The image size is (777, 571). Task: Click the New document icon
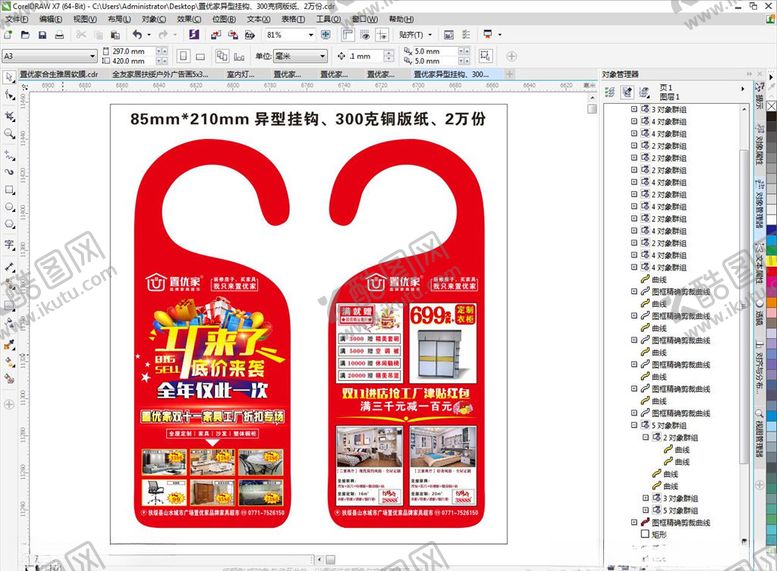(8, 35)
